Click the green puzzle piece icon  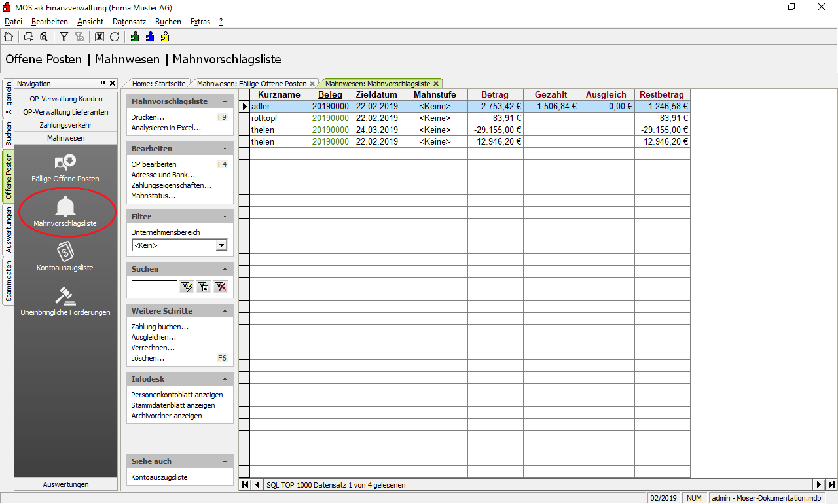(x=135, y=37)
